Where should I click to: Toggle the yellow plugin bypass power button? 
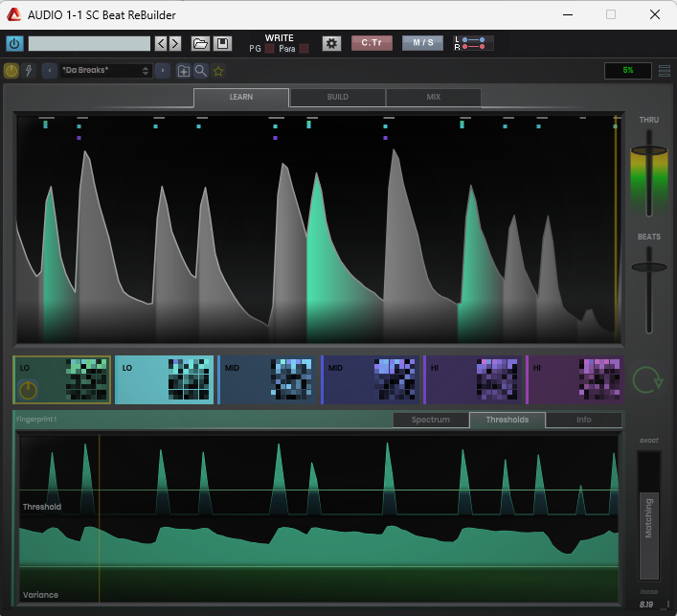[11, 71]
